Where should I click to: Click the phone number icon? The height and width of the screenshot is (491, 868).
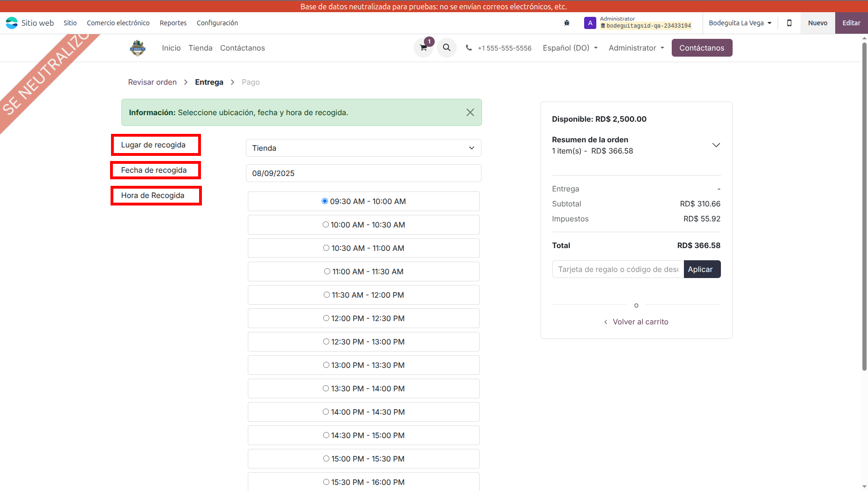[468, 48]
